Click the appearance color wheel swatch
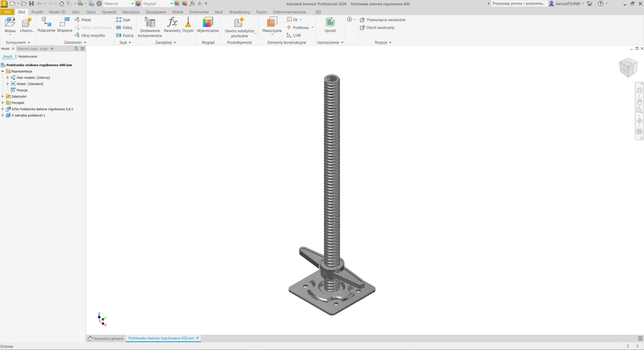Viewport: 644px width, 350px height. tap(138, 4)
